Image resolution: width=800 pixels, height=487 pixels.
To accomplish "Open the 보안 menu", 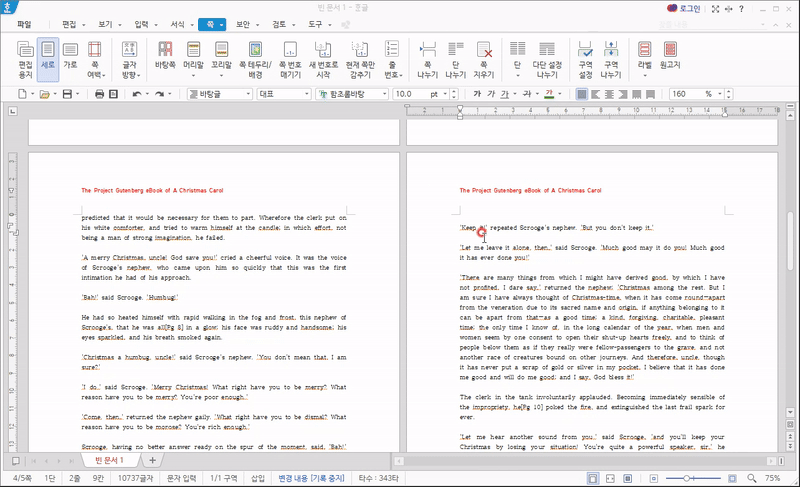I will pos(247,24).
